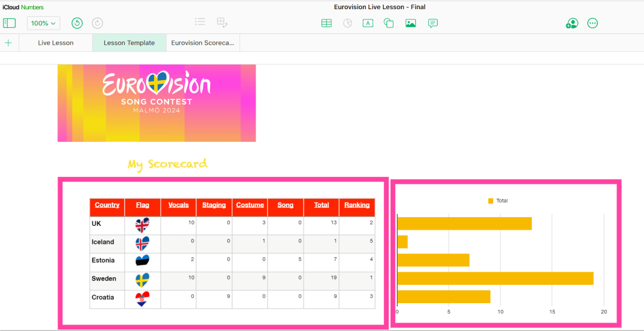Add a comment from the toolbar
Image resolution: width=644 pixels, height=331 pixels.
click(433, 23)
